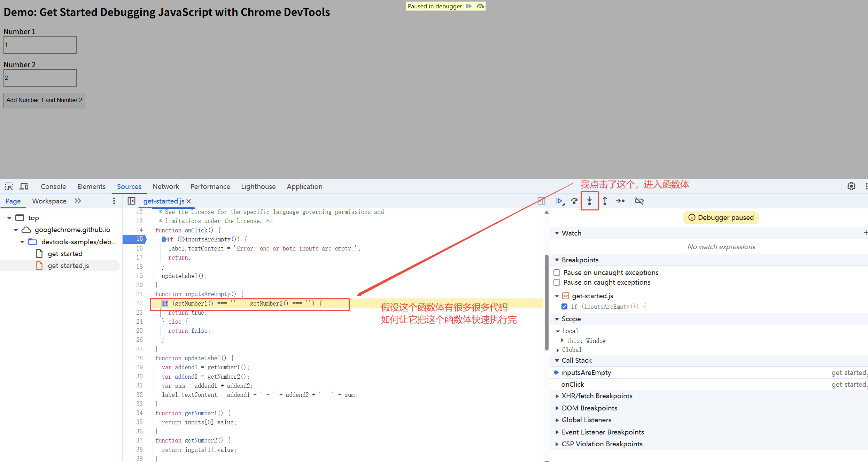Click Step out of current function icon
868x462 pixels.
605,201
